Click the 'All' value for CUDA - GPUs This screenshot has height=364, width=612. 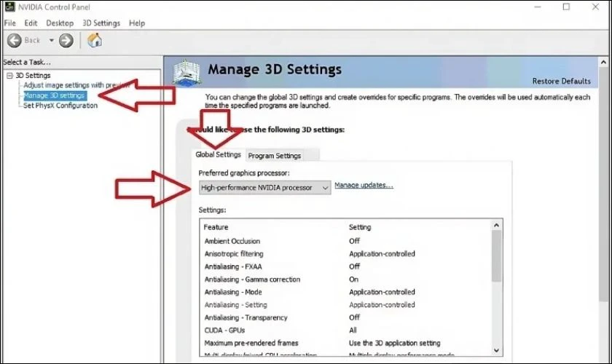coord(353,331)
